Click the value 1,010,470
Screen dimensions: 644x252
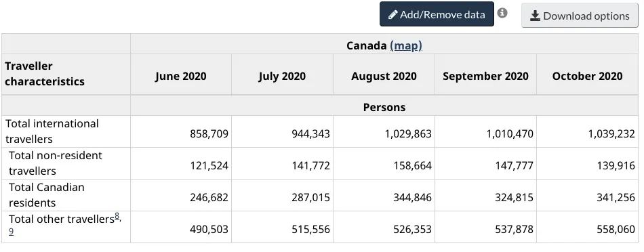click(510, 134)
